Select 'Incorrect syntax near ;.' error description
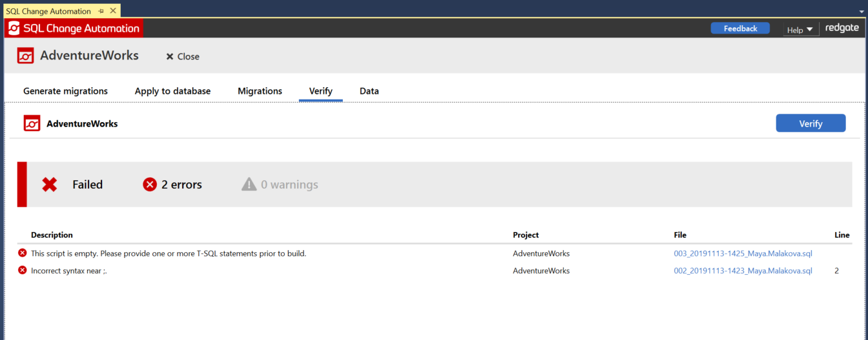868x340 pixels. [x=69, y=271]
